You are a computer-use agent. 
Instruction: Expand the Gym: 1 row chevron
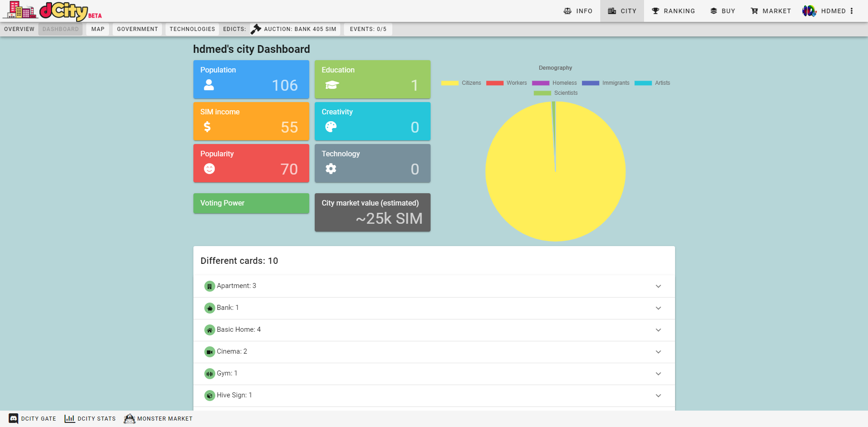(x=658, y=374)
